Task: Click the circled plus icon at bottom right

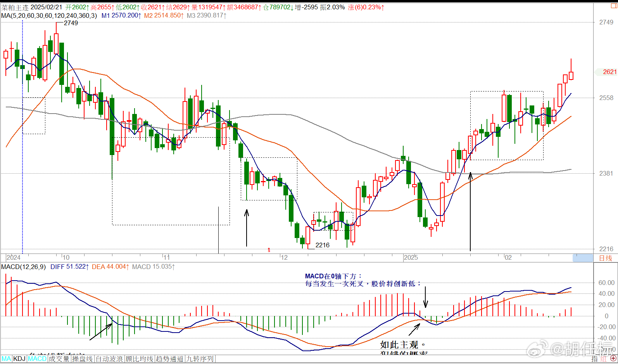Action: [x=613, y=359]
